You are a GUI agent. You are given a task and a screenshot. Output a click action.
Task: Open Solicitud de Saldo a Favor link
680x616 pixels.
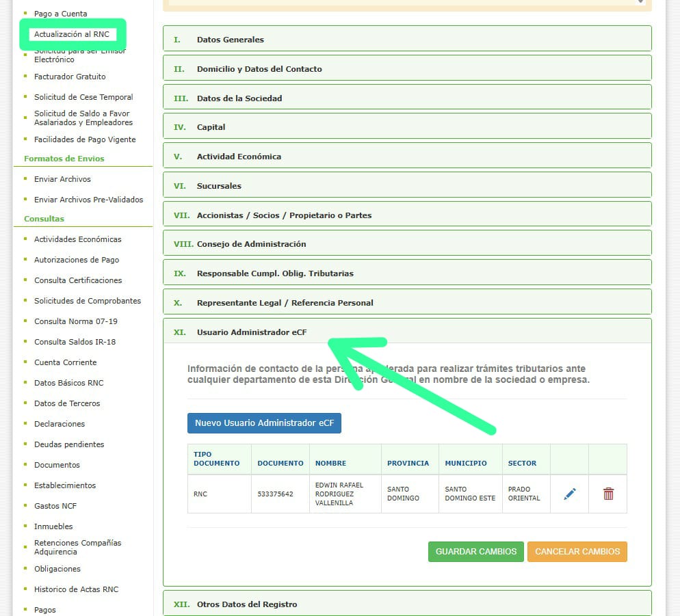[83, 118]
